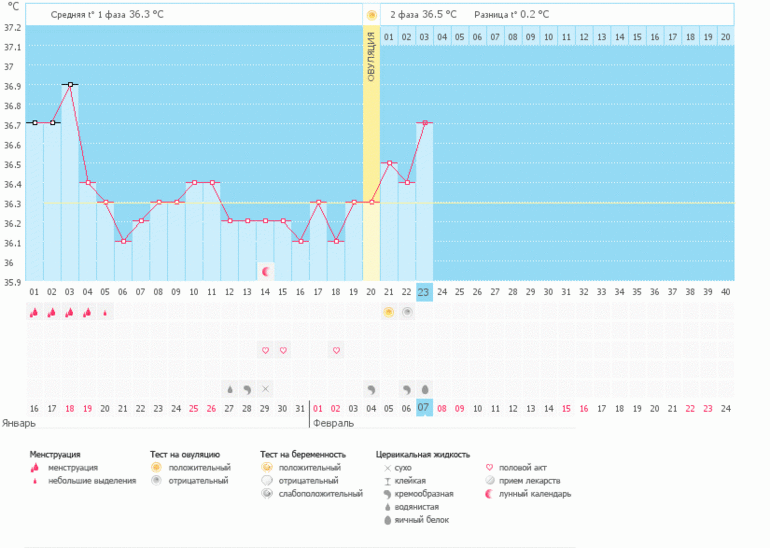Click the creamy fluid icon on day 13
The image size is (770, 548).
pyautogui.click(x=248, y=389)
